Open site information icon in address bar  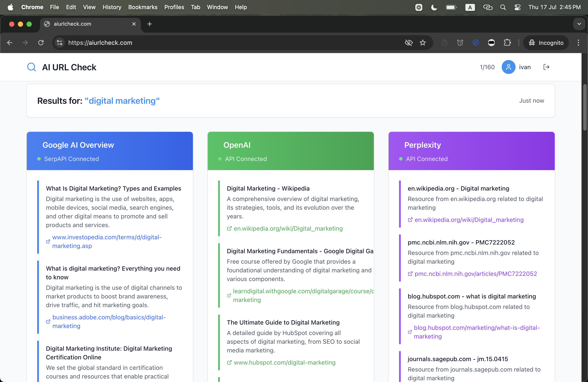tap(60, 43)
